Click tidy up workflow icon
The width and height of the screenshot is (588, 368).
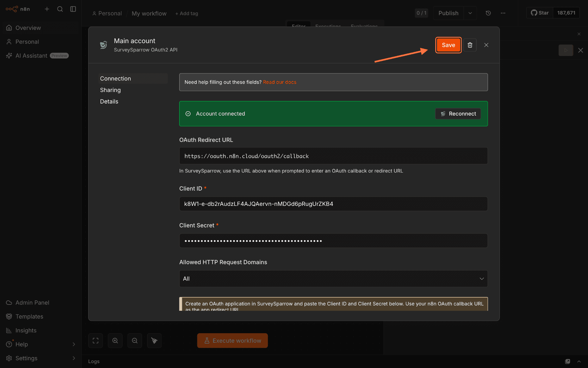click(x=154, y=341)
